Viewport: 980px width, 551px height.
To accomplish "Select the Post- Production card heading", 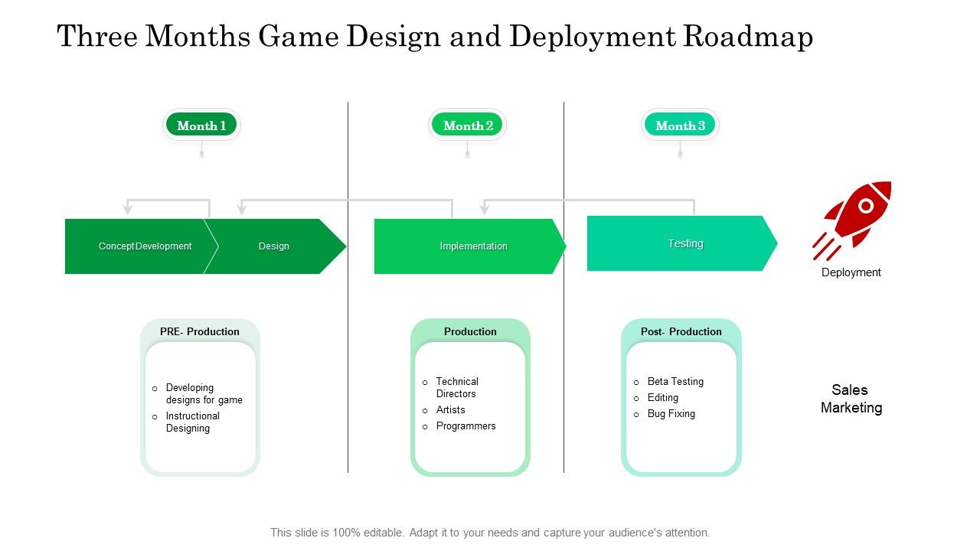I will point(681,331).
